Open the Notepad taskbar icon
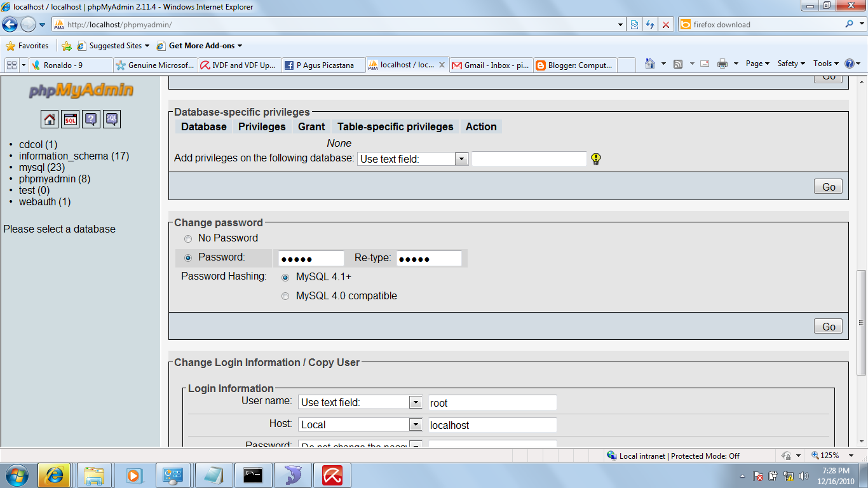This screenshot has height=488, width=868. click(214, 475)
